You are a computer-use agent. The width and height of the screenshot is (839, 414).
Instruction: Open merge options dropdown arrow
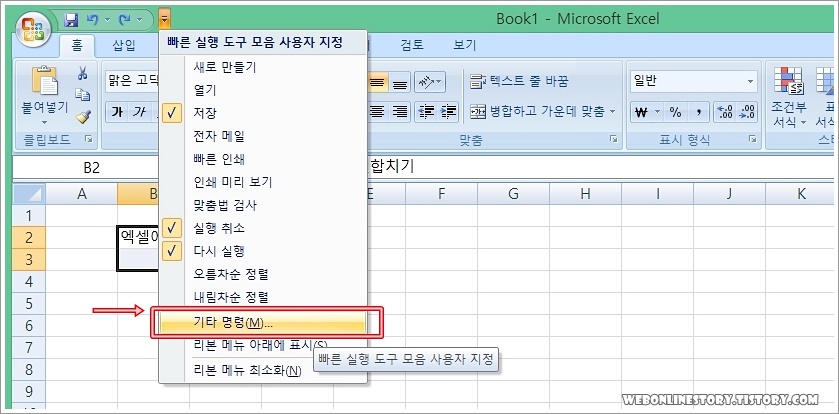(x=613, y=112)
